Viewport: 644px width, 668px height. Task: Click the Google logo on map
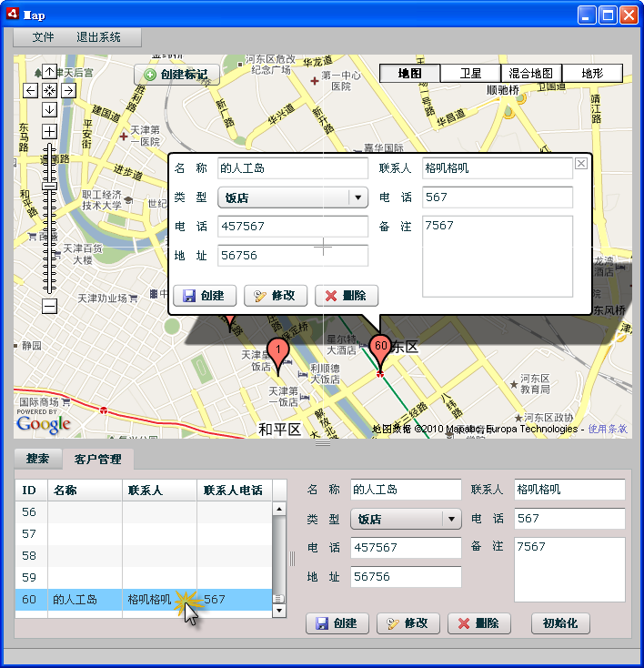(44, 423)
